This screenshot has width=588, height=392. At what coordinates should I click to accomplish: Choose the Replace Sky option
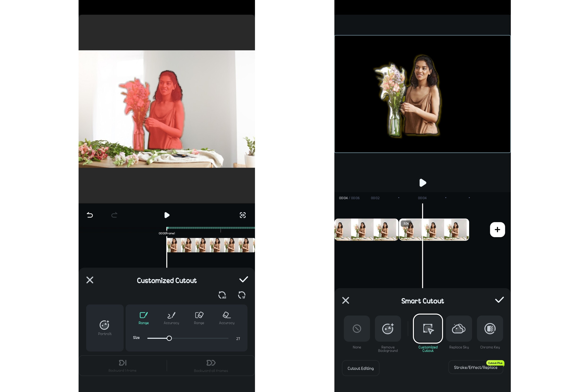pos(459,328)
